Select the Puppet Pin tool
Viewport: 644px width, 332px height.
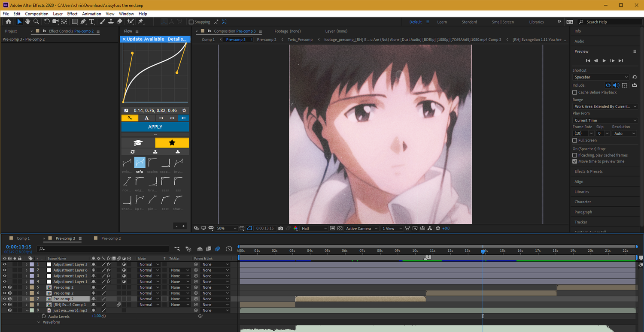140,21
